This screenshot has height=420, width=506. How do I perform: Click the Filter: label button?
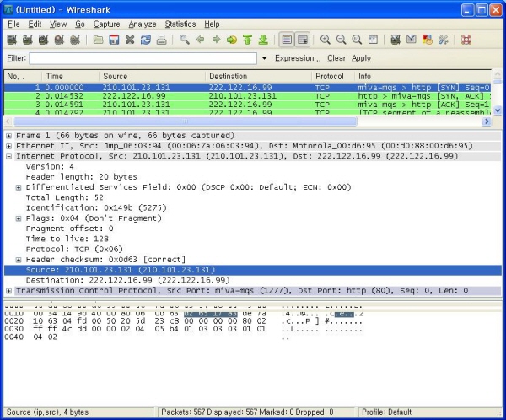[17, 58]
